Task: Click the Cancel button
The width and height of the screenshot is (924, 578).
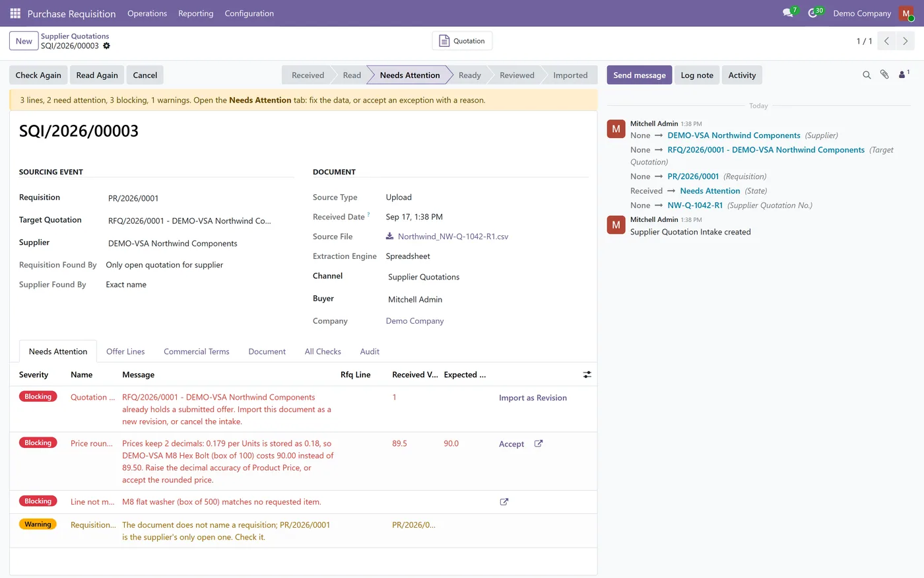Action: coord(145,75)
